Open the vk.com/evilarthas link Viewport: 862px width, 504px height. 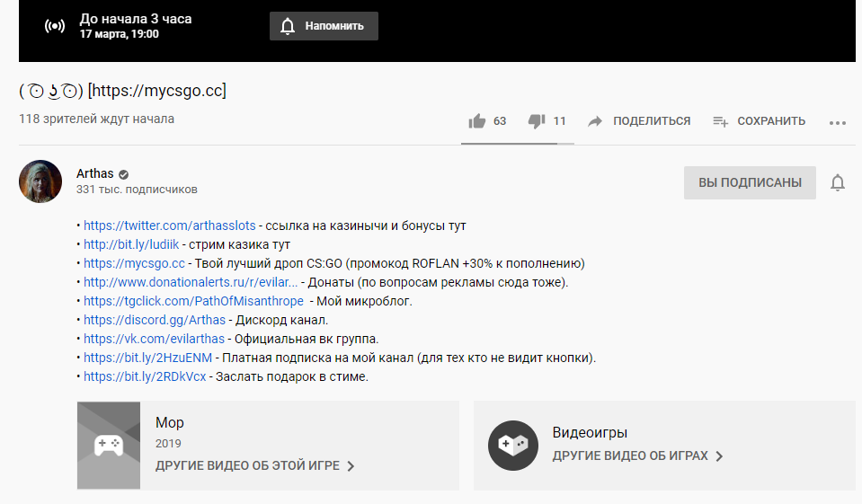click(154, 339)
